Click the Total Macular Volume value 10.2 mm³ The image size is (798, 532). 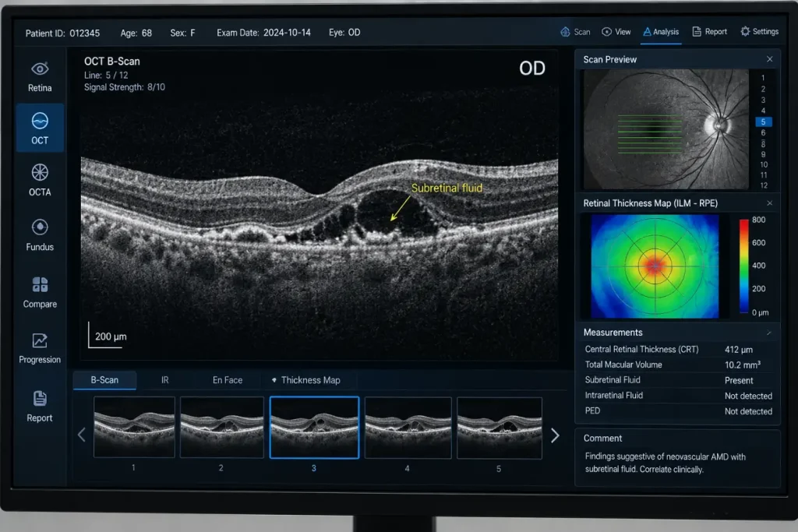pos(743,365)
